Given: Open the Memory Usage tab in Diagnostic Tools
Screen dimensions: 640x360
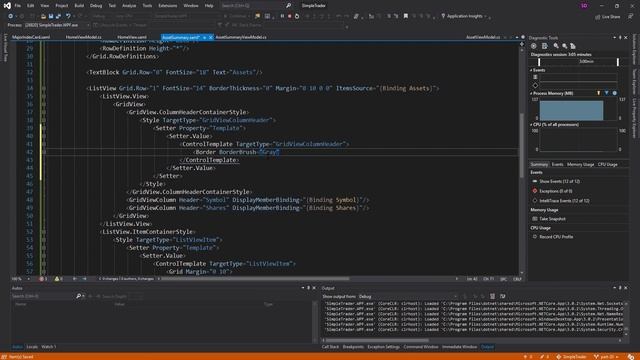Looking at the screenshot, I should pyautogui.click(x=580, y=164).
